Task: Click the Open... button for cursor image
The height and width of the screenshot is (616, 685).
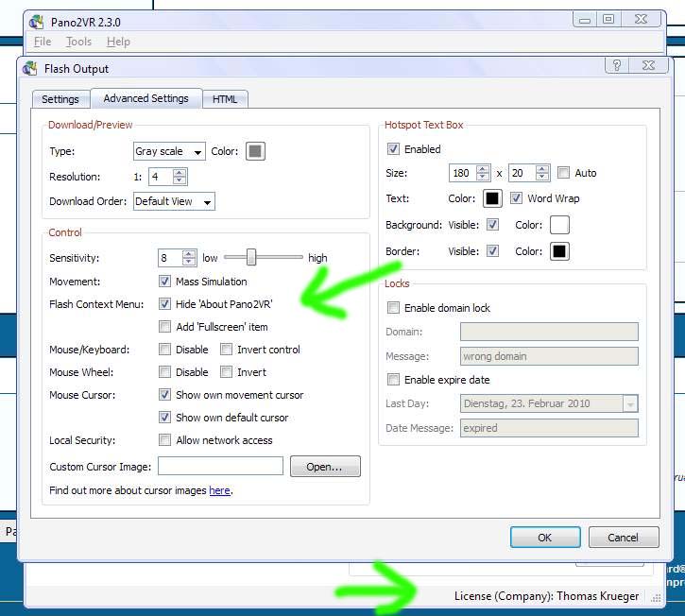Action: 325,467
